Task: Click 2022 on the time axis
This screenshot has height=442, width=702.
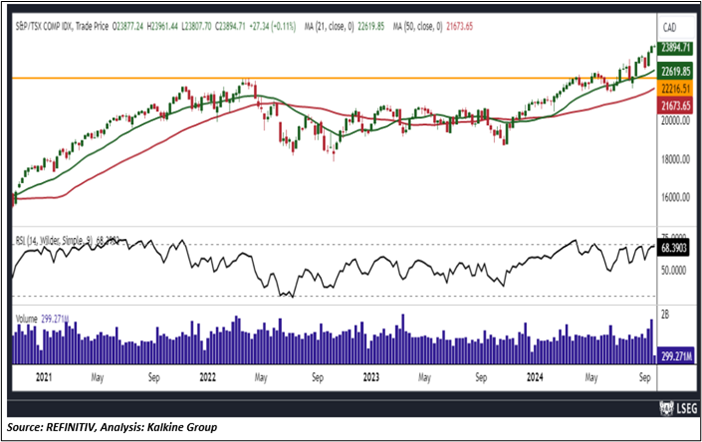Action: pyautogui.click(x=207, y=378)
